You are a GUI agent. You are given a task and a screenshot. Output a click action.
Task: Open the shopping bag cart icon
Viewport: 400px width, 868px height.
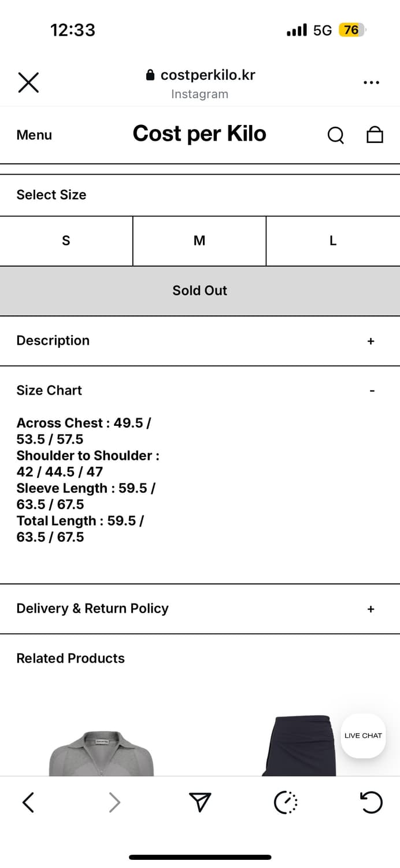pos(375,135)
